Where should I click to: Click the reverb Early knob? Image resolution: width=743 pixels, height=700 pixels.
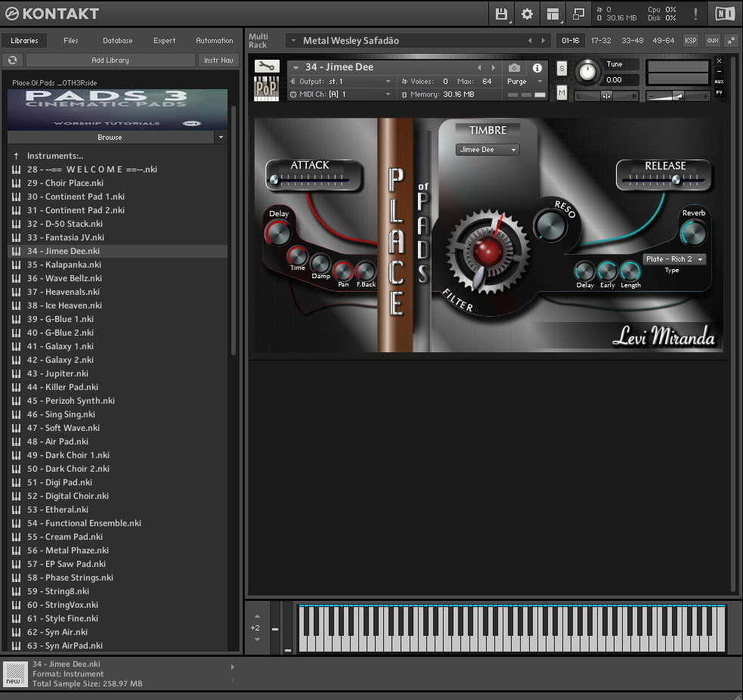tap(607, 271)
